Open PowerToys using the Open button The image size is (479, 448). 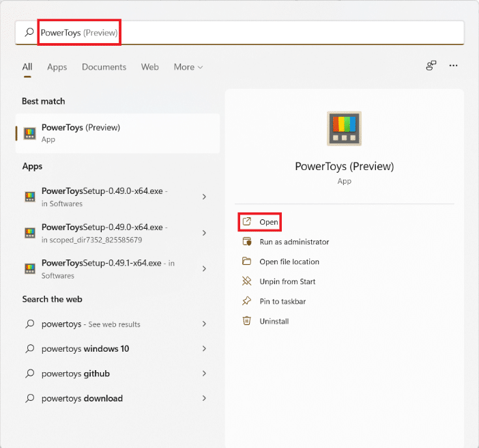(268, 222)
